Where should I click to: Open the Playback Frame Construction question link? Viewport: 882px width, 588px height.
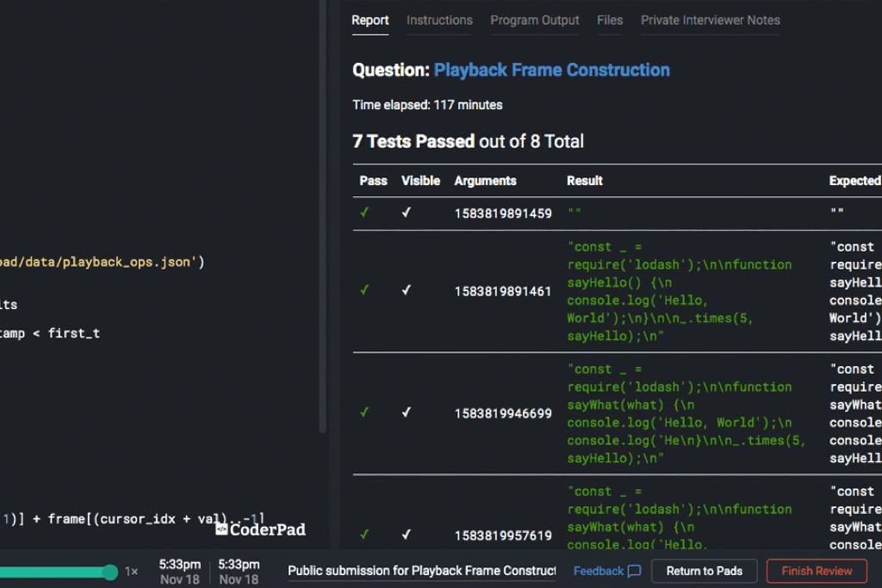(551, 71)
